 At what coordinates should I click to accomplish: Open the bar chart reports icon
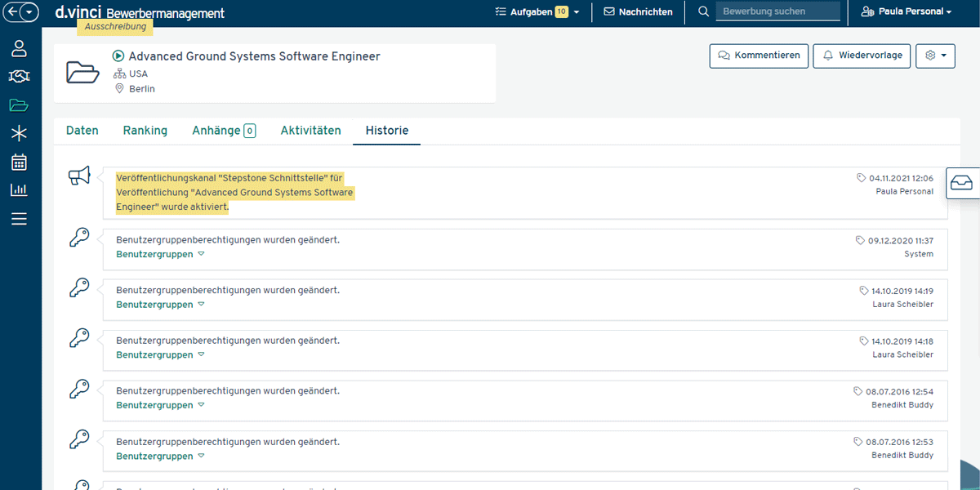tap(19, 189)
